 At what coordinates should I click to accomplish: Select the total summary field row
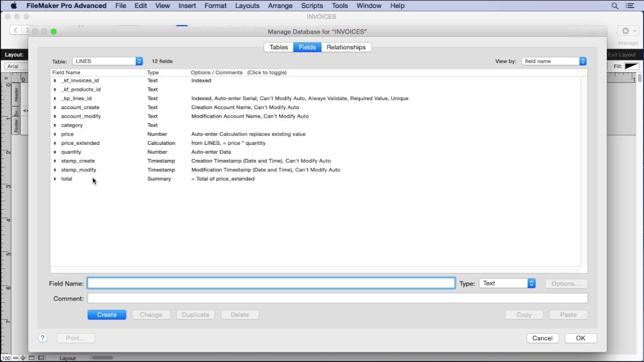coord(315,178)
